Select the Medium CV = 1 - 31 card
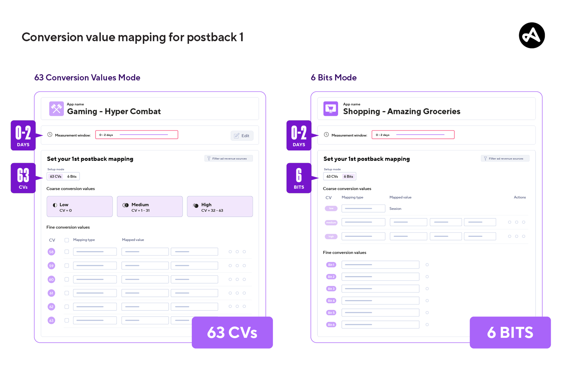Viewport: 562px width, 392px height. 150,206
